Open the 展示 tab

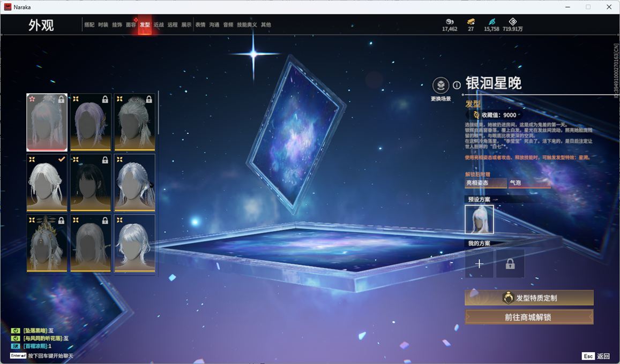coord(186,25)
